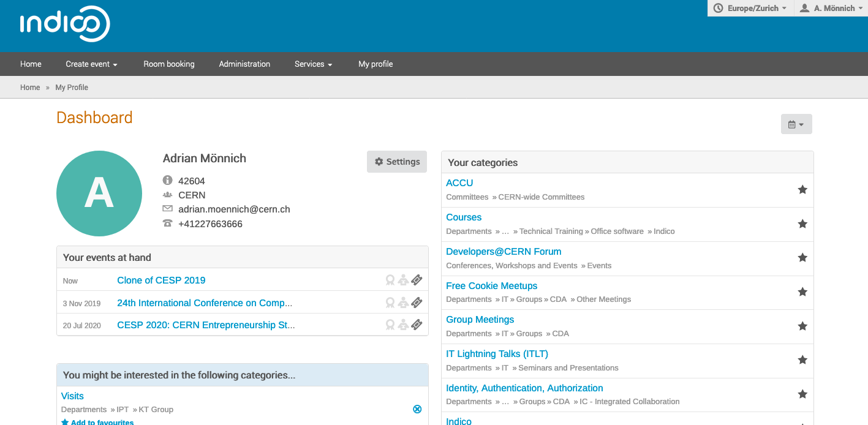The height and width of the screenshot is (425, 868).
Task: Click the CERN affiliation text
Action: point(192,195)
